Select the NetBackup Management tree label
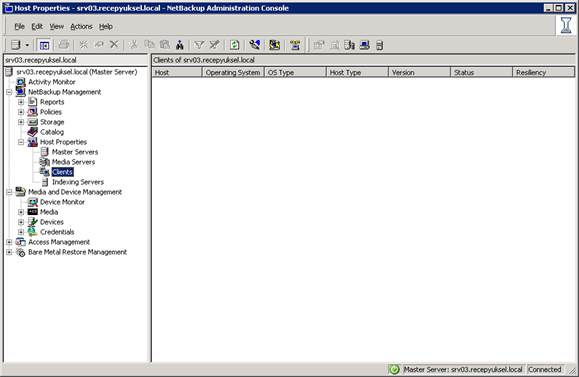Image resolution: width=579 pixels, height=377 pixels. (x=65, y=92)
